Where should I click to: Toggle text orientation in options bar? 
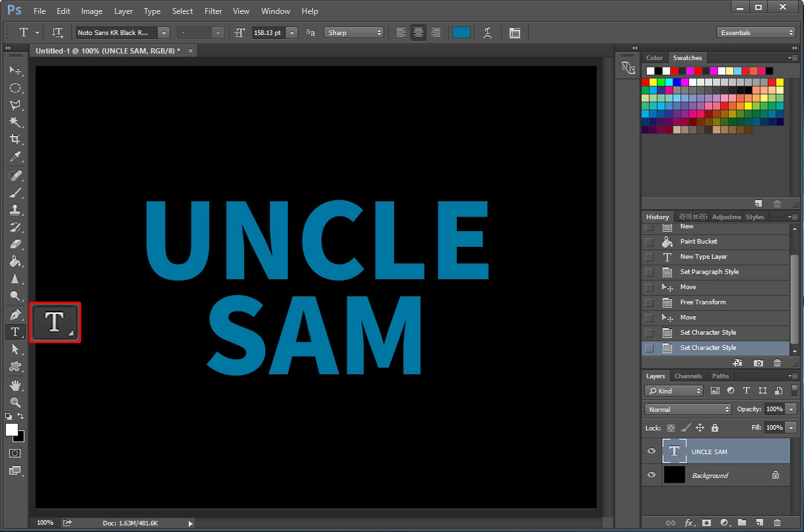coord(57,32)
